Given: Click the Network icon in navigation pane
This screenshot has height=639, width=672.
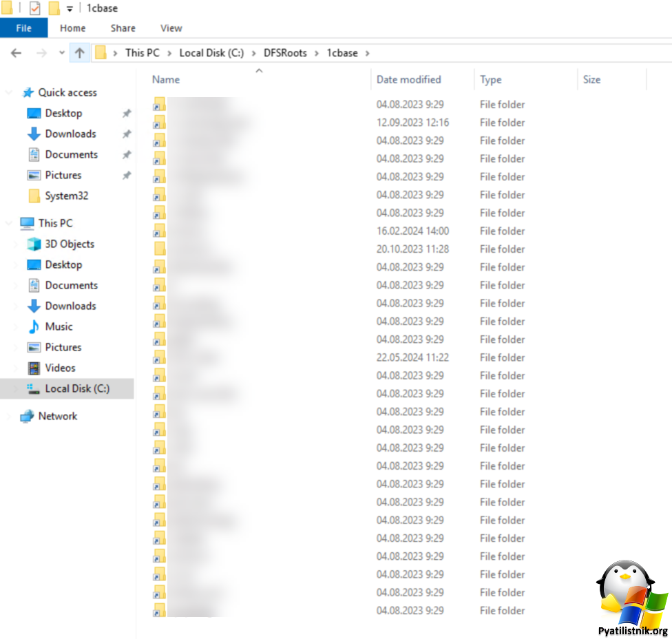Looking at the screenshot, I should point(27,416).
